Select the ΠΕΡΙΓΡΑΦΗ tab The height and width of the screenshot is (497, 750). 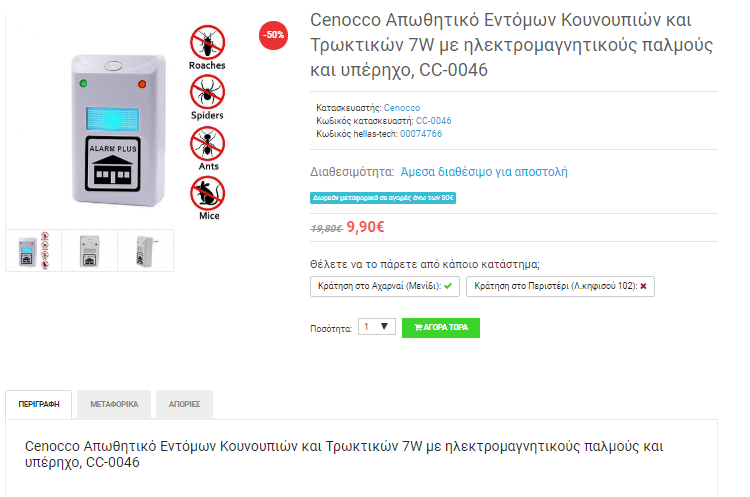pyautogui.click(x=39, y=404)
